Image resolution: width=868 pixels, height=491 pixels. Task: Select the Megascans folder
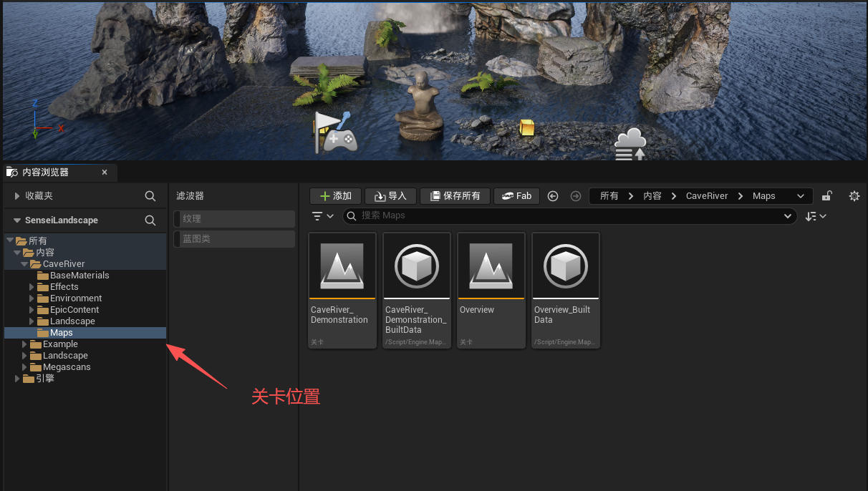(x=67, y=367)
